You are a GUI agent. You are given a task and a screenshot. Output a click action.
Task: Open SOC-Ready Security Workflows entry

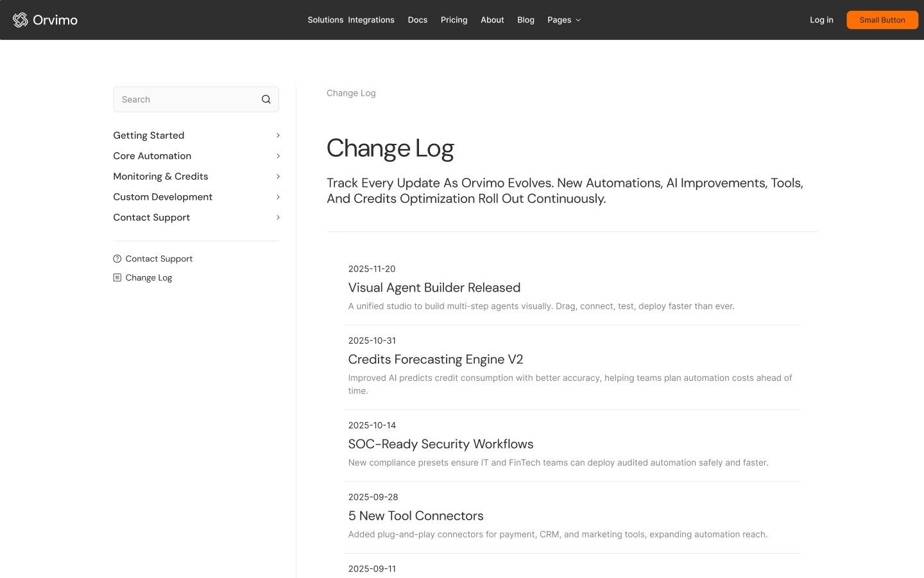[441, 444]
